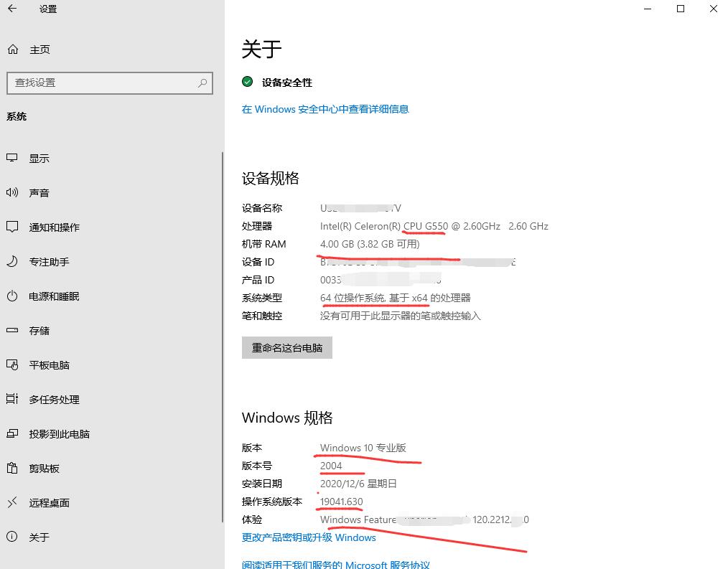Select the 多任务处理 icon

(12, 399)
